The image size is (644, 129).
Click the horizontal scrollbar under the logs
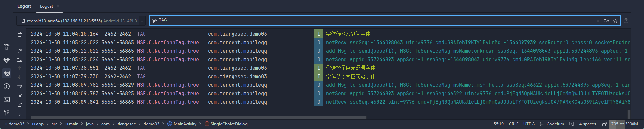(199, 117)
